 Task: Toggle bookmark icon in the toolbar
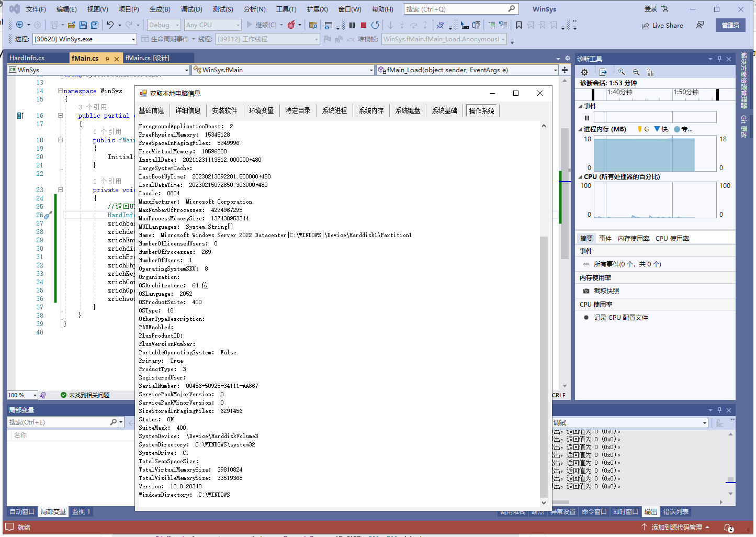click(x=519, y=25)
